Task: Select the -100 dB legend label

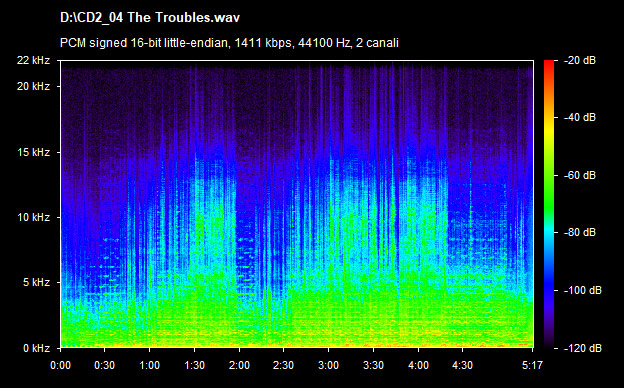Action: pos(583,291)
